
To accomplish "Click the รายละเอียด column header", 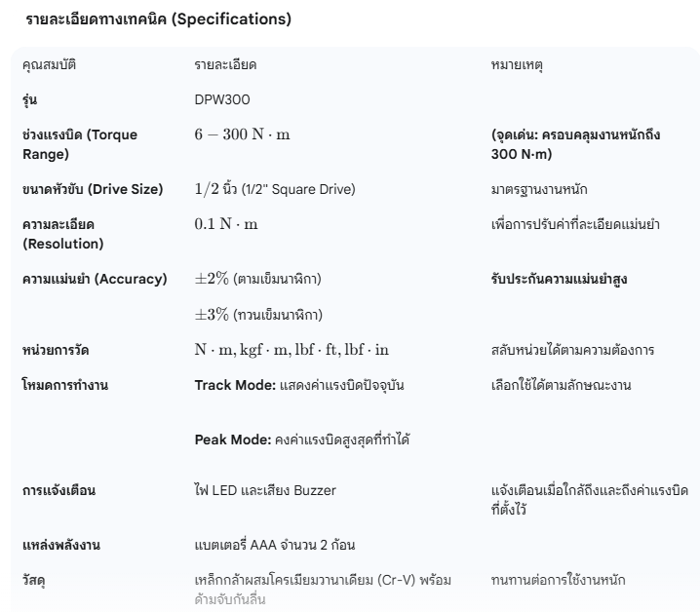I will point(226,64).
